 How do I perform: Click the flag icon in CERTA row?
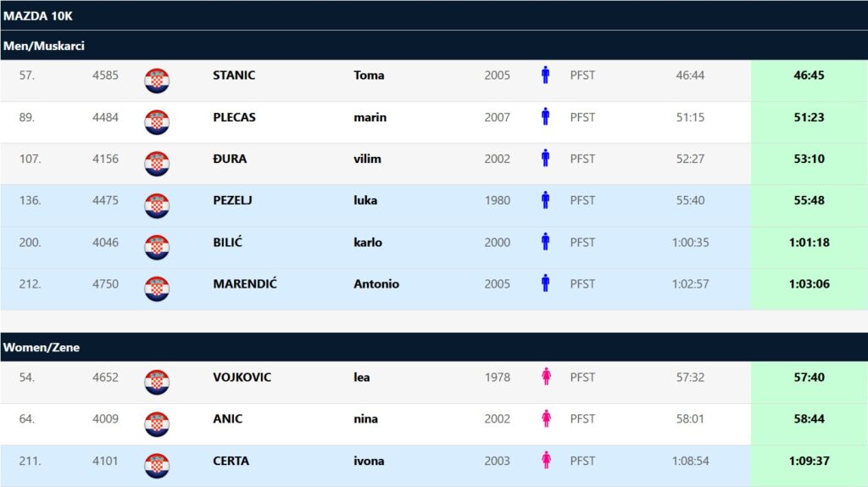[157, 466]
